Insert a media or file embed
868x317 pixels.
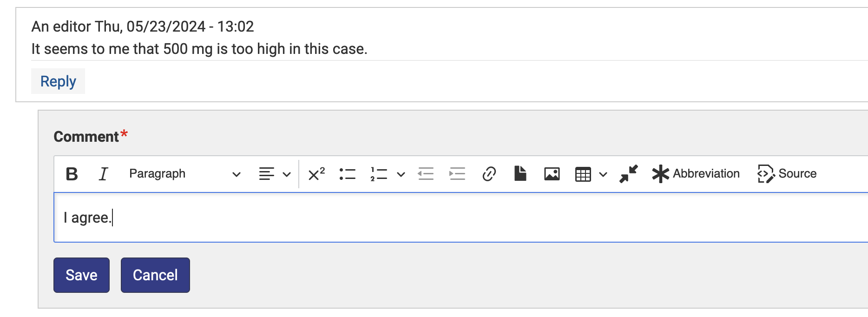pyautogui.click(x=520, y=174)
